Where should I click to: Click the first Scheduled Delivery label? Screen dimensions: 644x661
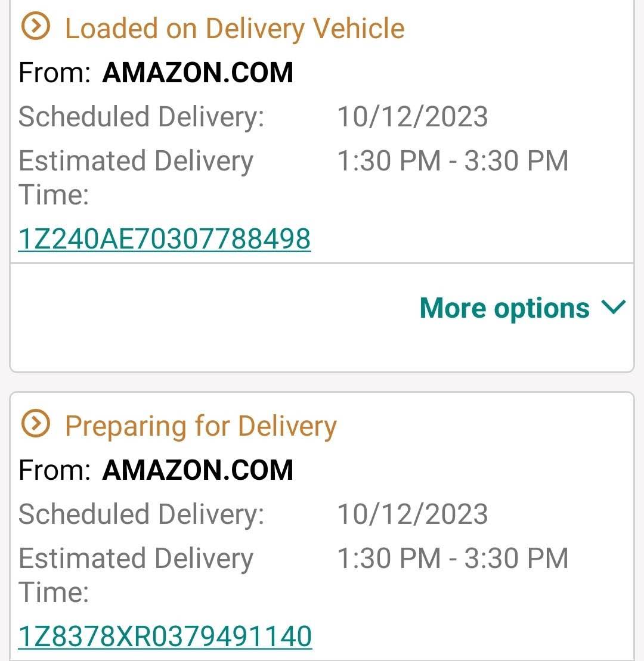tap(141, 117)
